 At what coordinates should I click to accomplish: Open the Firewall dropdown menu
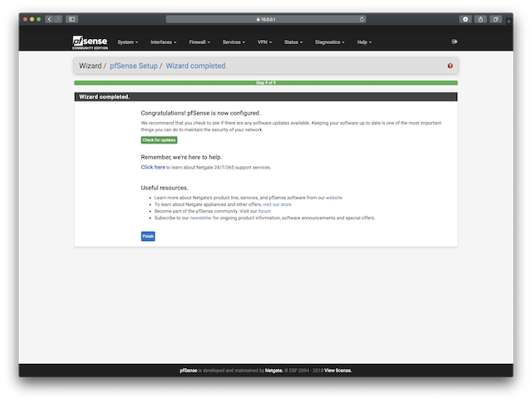(x=199, y=42)
